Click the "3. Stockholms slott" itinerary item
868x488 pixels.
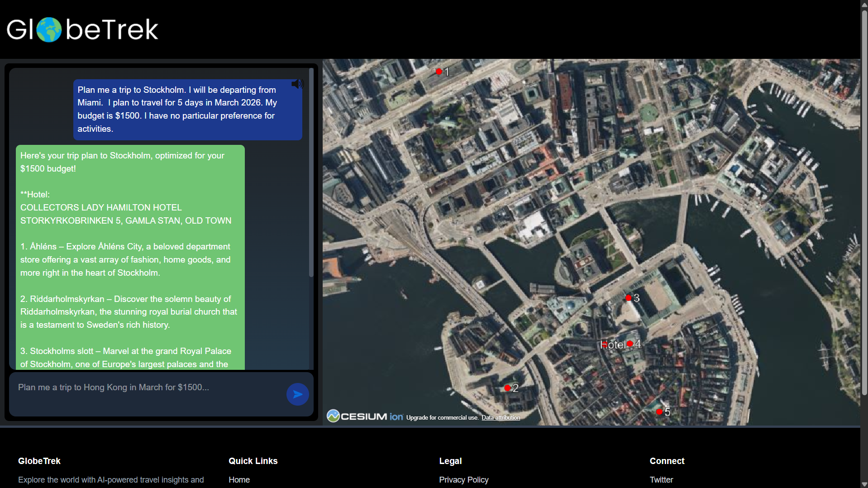126,358
